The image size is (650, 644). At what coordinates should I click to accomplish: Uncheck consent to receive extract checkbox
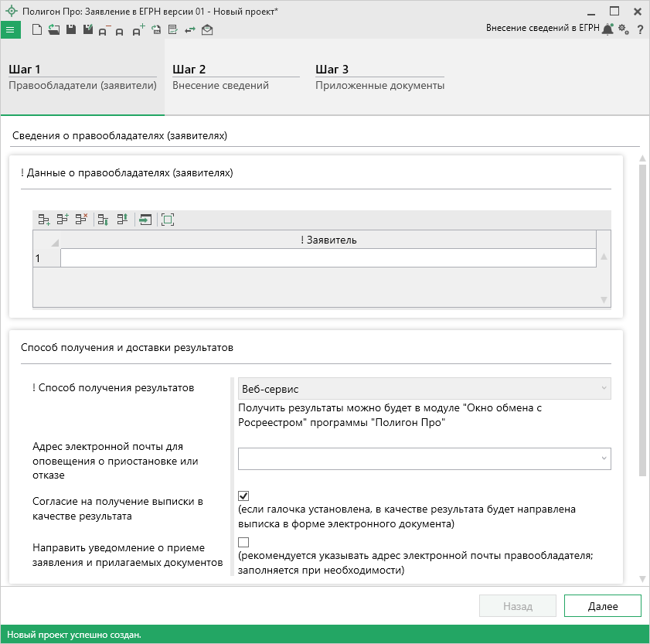pos(243,496)
